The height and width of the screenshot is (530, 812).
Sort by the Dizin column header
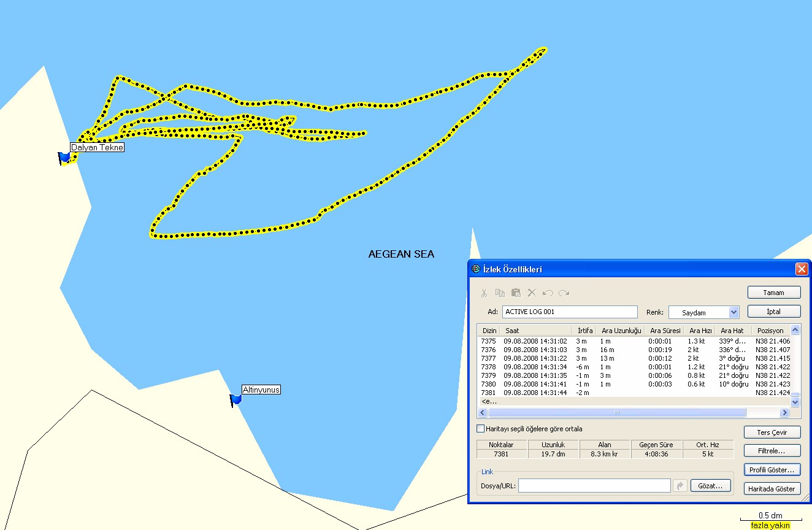pos(489,331)
